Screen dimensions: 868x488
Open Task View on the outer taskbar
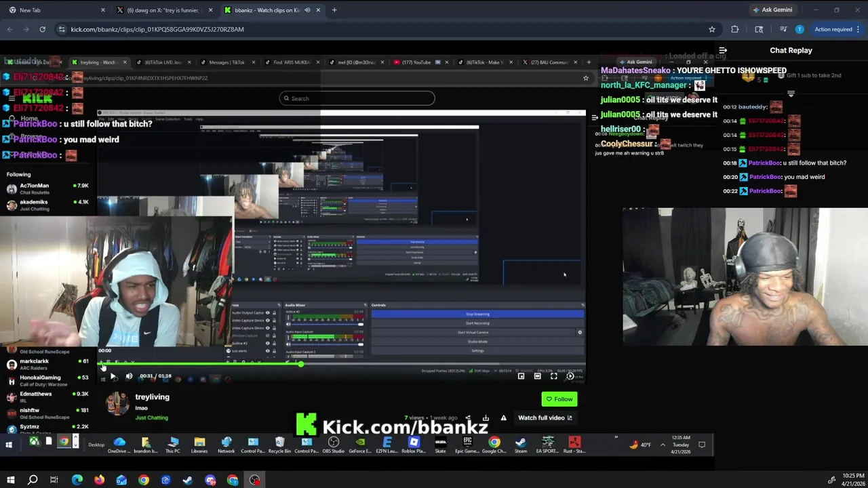[54, 480]
